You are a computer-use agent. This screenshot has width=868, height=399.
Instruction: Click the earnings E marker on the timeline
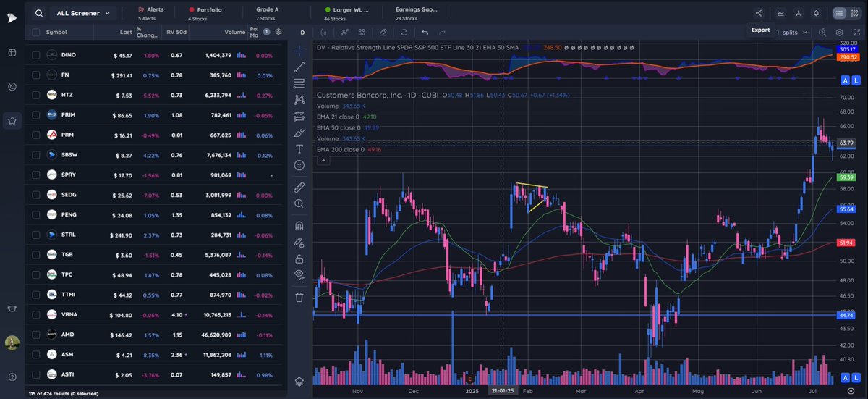pos(470,378)
